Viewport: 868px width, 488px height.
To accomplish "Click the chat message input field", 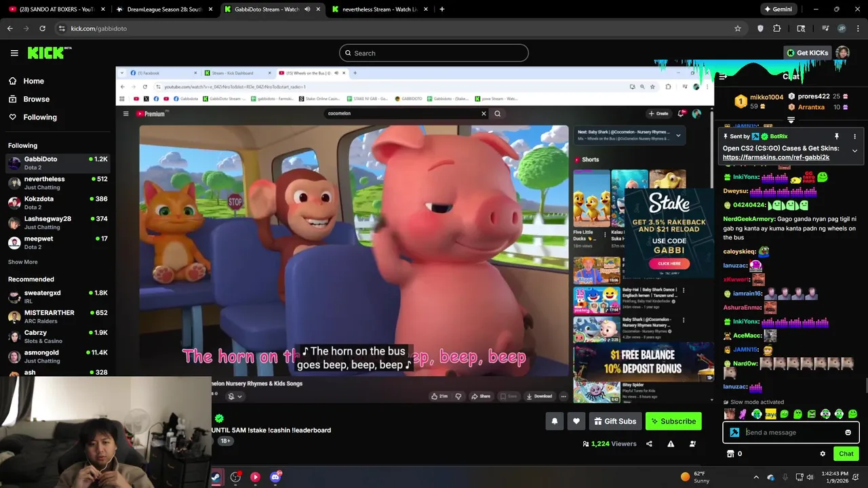I will coord(792,432).
